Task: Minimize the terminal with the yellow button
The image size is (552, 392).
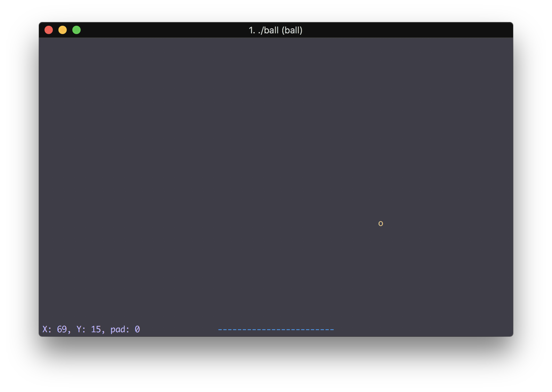Action: pyautogui.click(x=63, y=30)
